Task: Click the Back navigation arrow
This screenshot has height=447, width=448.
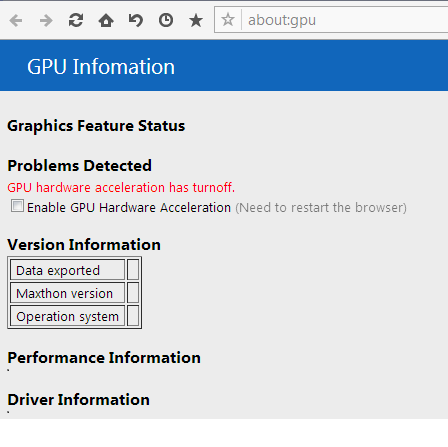Action: [16, 21]
